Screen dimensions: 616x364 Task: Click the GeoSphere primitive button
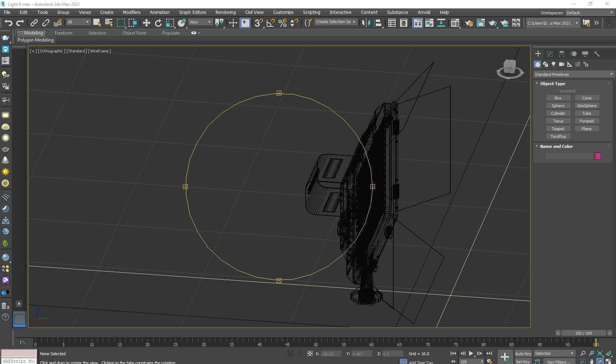click(x=587, y=106)
